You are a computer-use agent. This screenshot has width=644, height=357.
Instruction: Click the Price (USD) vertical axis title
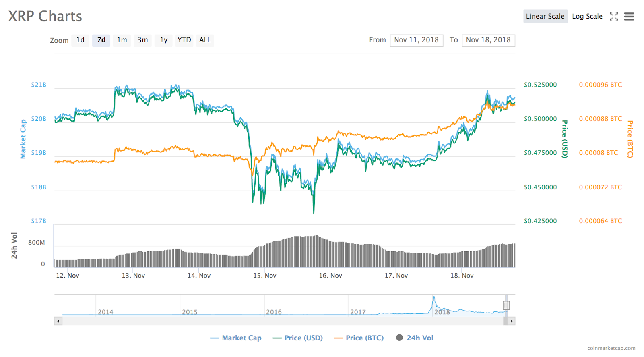click(565, 139)
